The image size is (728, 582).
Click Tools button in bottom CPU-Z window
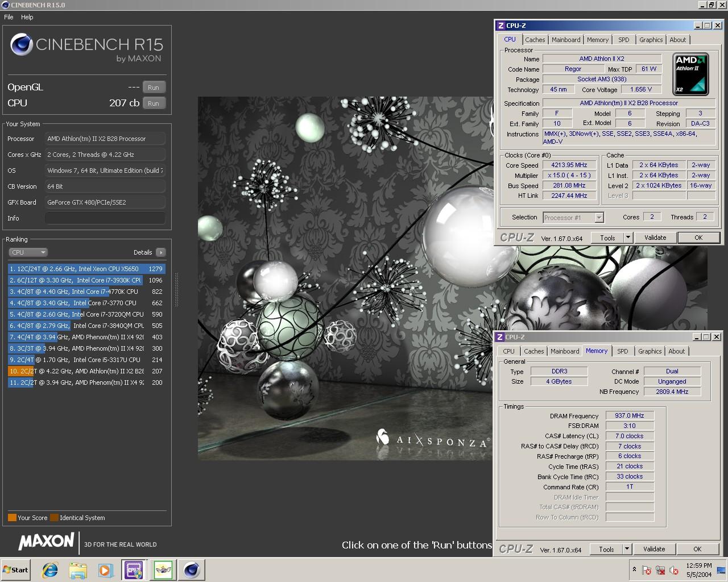click(606, 550)
